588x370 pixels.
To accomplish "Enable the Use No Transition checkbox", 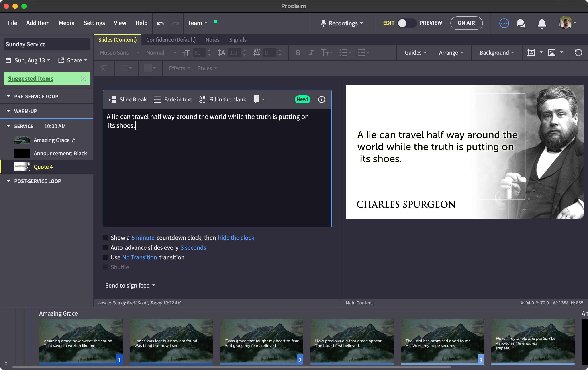I will click(105, 257).
